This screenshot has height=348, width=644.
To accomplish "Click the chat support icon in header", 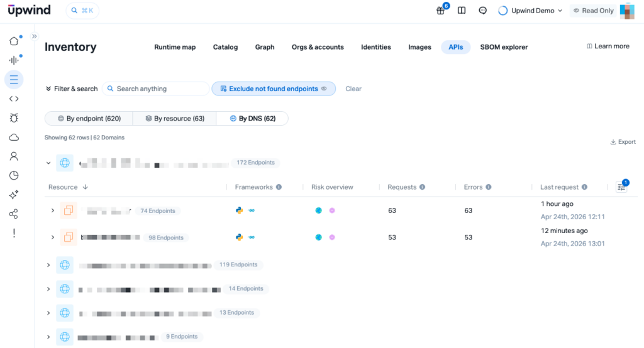I will click(x=483, y=11).
